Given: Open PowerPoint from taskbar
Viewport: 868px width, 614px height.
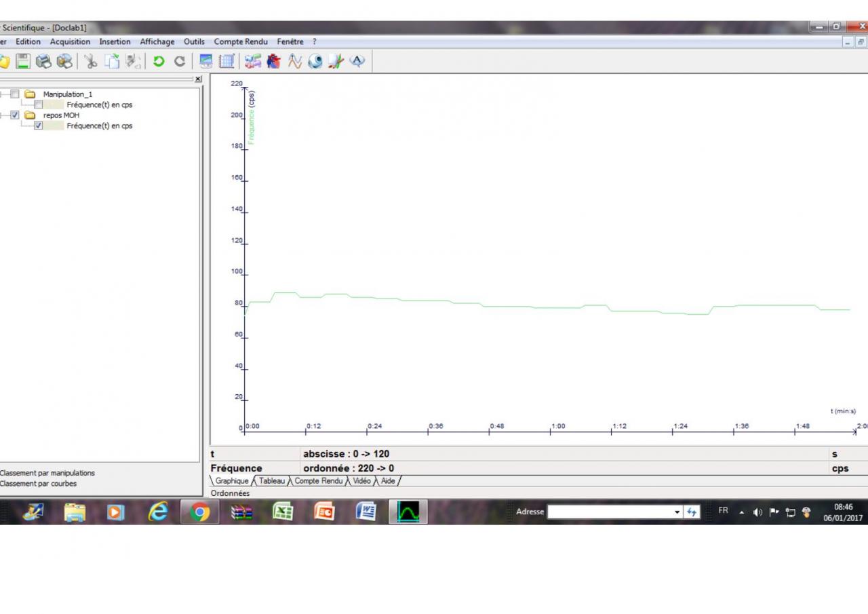Looking at the screenshot, I should (324, 512).
